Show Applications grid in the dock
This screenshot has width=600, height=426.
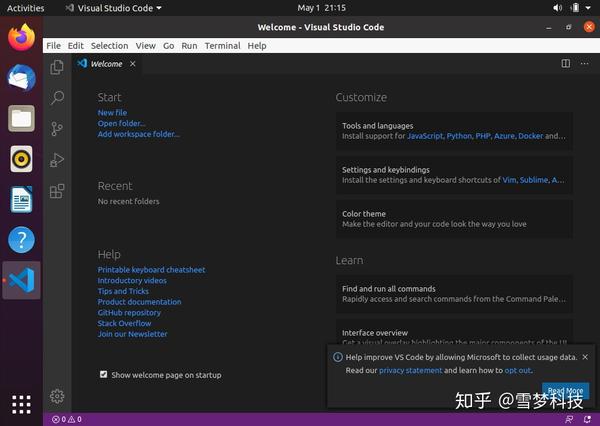[21, 405]
